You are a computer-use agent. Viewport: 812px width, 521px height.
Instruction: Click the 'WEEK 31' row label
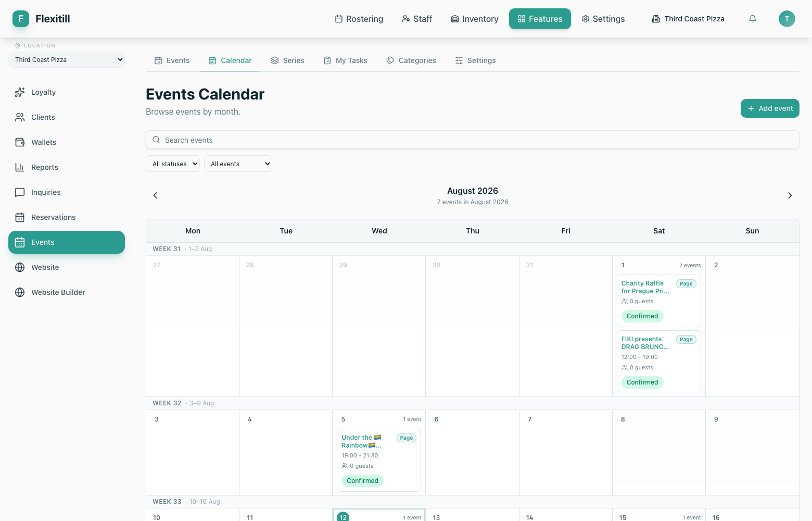coord(167,249)
